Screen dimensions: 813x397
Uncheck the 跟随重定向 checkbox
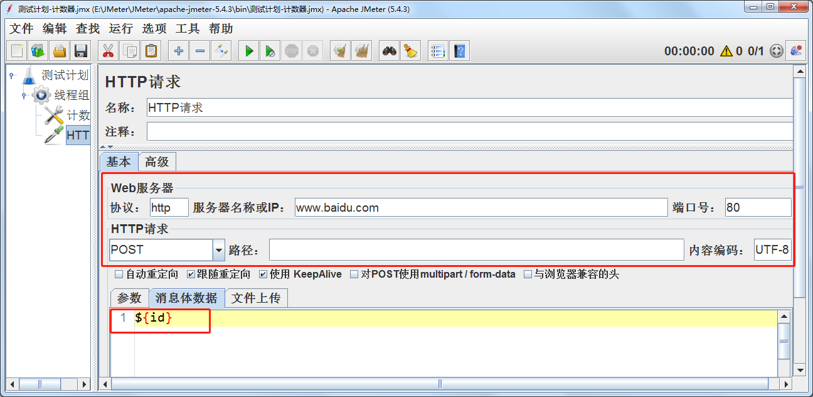(x=190, y=274)
